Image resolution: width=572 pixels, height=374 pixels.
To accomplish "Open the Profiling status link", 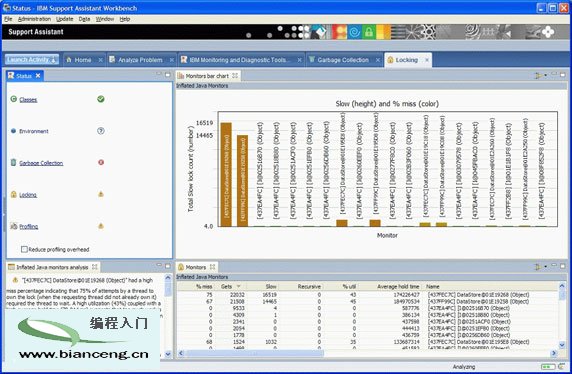I will pyautogui.click(x=29, y=226).
